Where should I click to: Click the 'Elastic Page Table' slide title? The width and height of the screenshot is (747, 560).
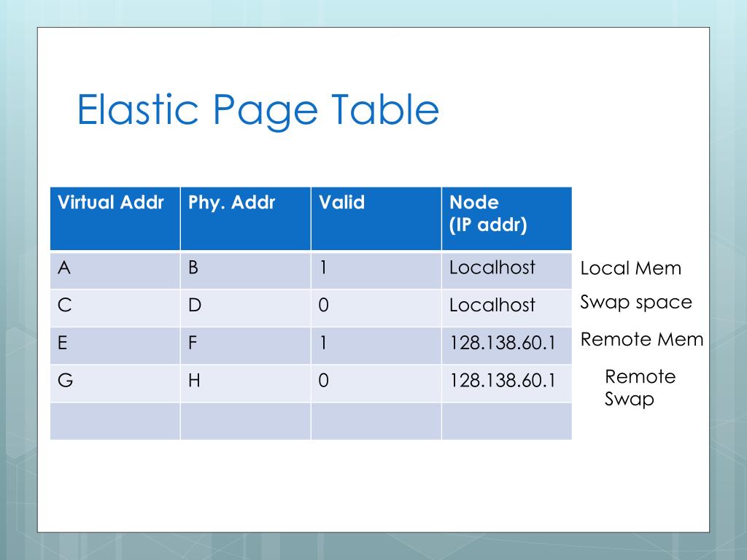pos(258,111)
